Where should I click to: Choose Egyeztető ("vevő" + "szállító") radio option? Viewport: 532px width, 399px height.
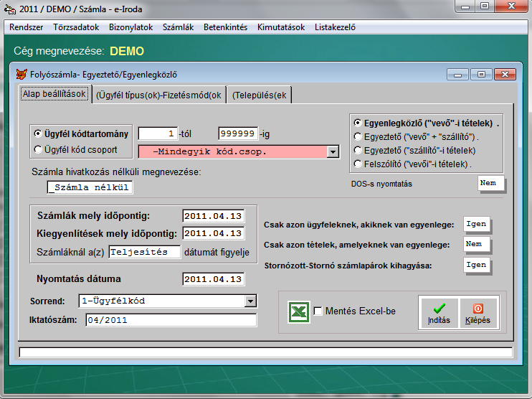click(x=358, y=136)
